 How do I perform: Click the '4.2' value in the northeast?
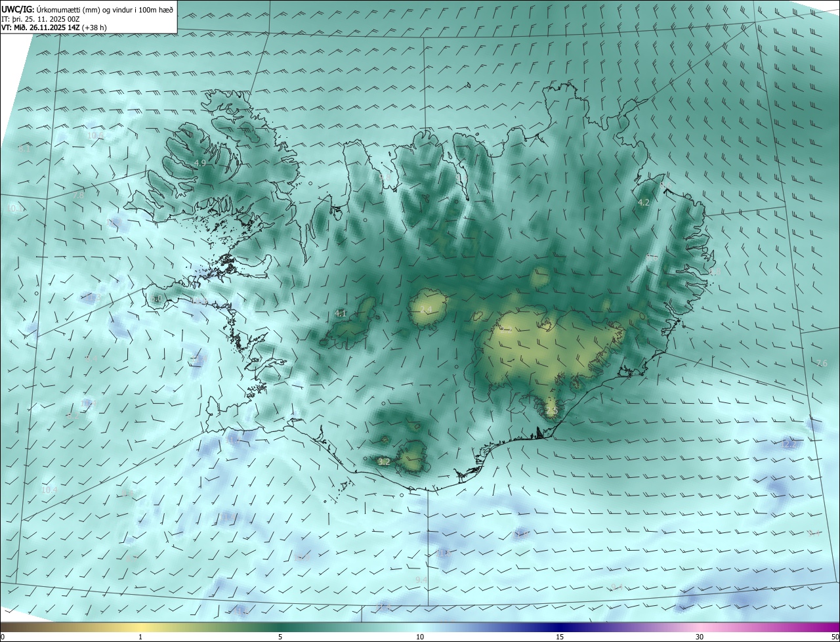[x=644, y=203]
